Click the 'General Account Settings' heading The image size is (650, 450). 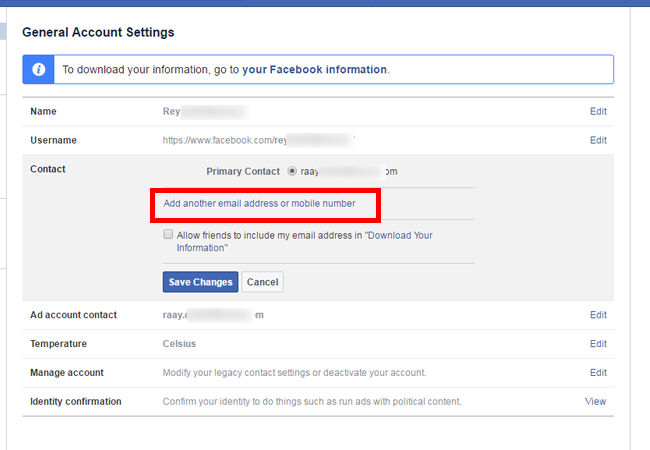click(x=98, y=32)
